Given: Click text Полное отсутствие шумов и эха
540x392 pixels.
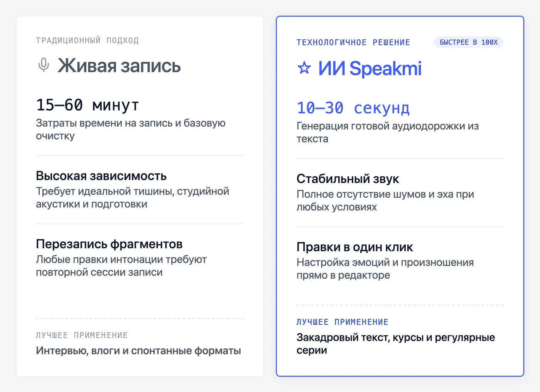Looking at the screenshot, I should click(385, 200).
